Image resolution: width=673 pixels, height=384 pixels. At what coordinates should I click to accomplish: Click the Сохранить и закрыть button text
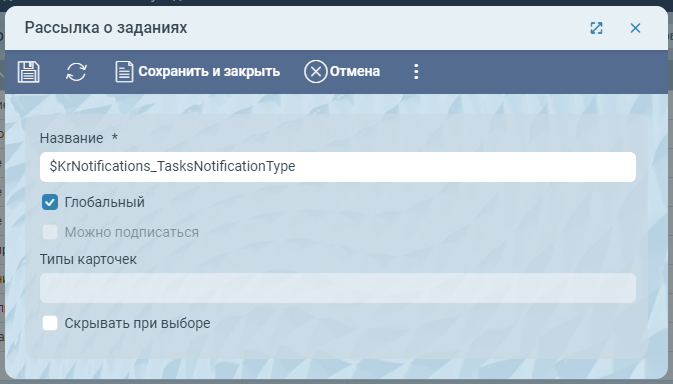209,71
